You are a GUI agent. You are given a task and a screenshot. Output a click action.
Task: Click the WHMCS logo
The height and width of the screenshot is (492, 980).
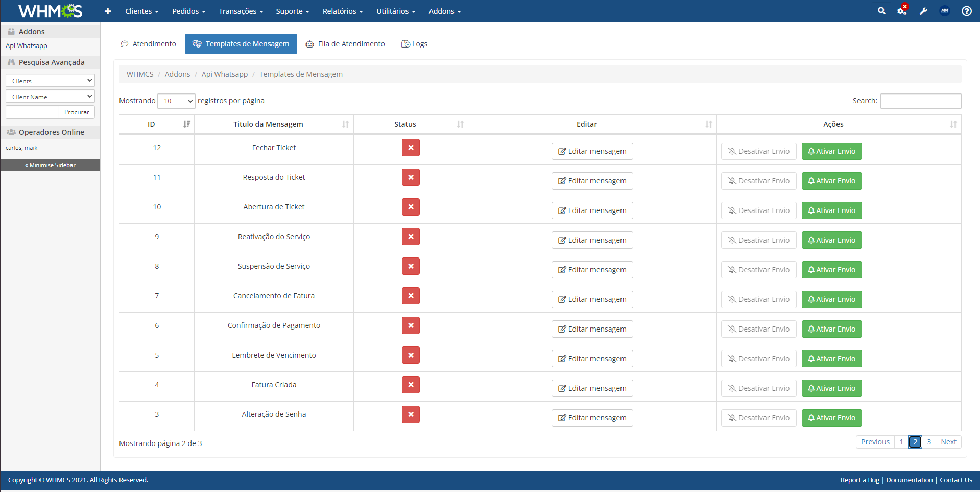point(50,11)
